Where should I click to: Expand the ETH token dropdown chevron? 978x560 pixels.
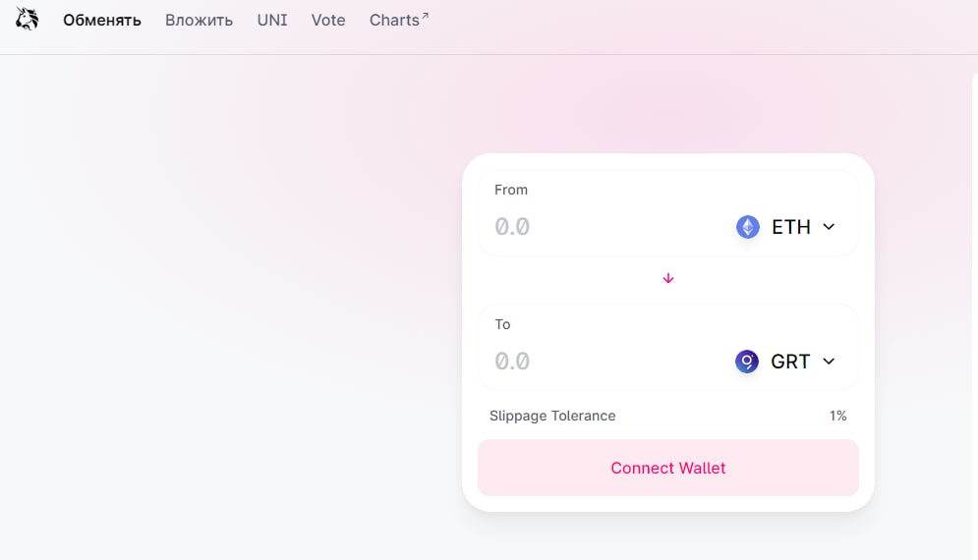(x=829, y=227)
